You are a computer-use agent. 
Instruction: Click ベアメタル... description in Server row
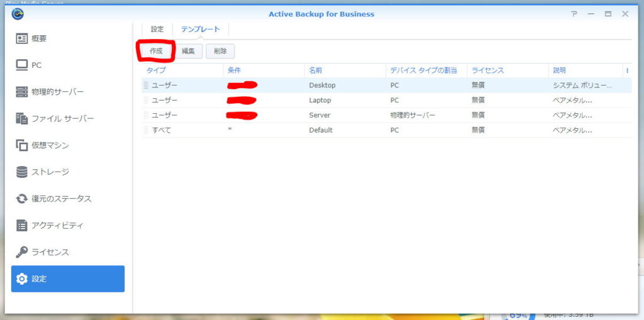pos(572,116)
